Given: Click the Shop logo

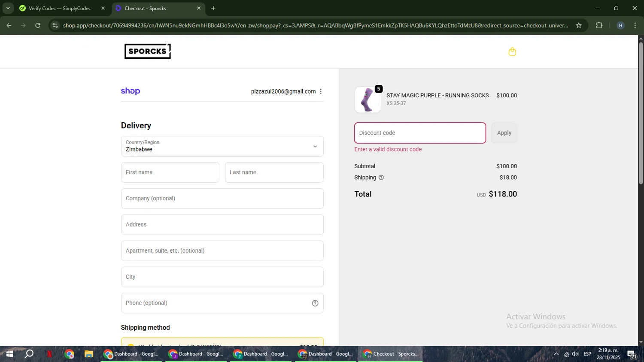Looking at the screenshot, I should [x=131, y=91].
